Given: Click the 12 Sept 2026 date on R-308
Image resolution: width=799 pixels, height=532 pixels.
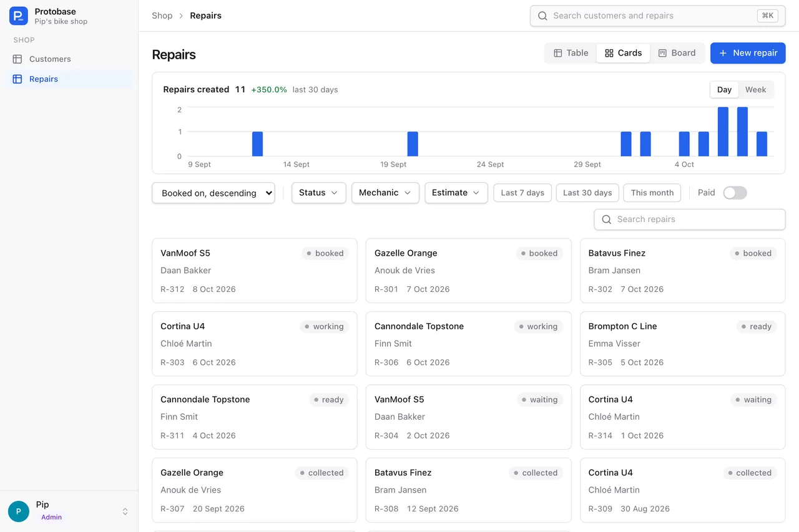Looking at the screenshot, I should pos(433,509).
